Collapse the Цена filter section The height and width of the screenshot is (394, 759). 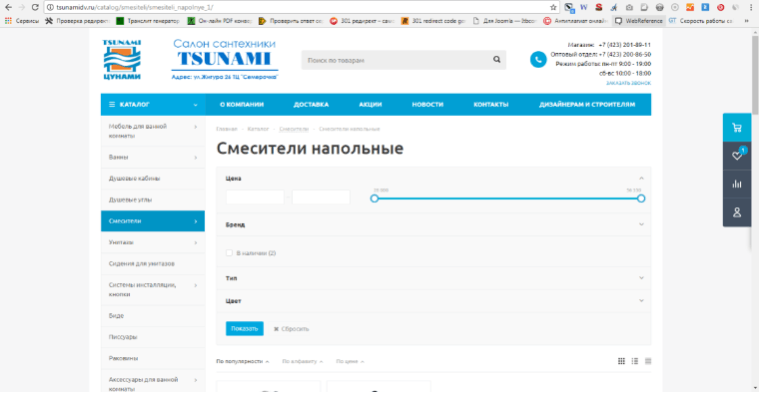point(641,178)
